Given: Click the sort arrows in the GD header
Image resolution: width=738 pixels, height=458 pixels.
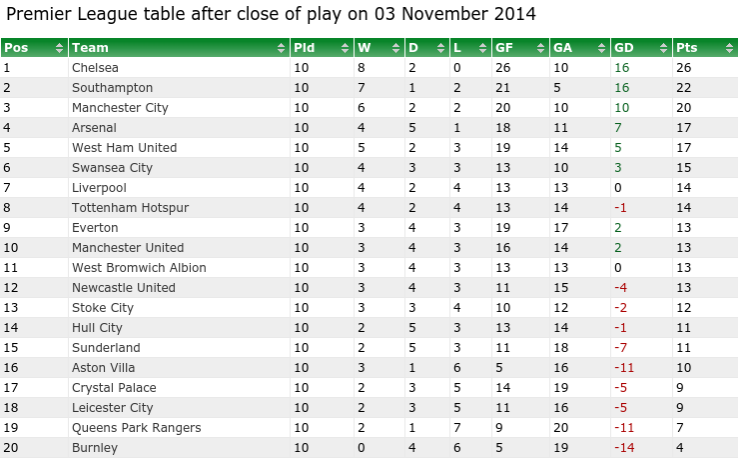Looking at the screenshot, I should pos(663,48).
